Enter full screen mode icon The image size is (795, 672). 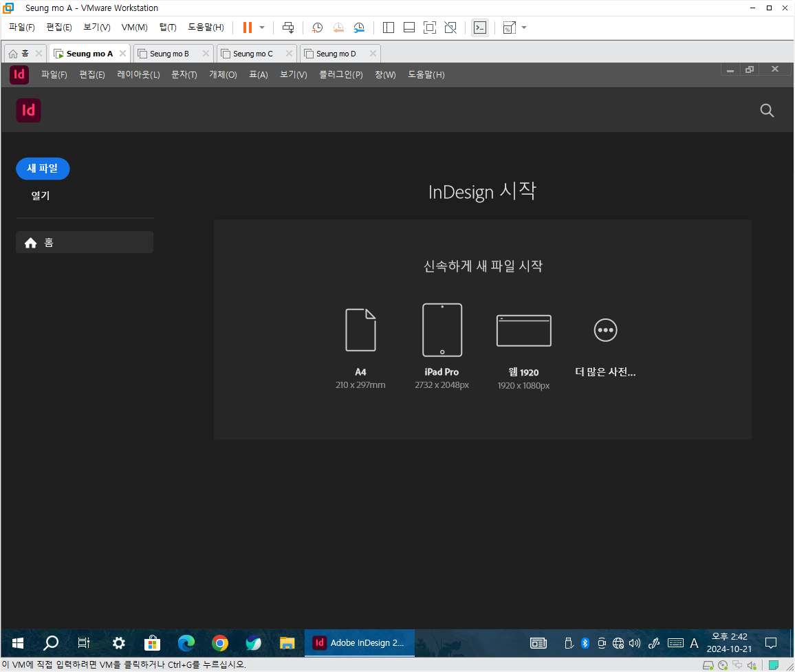click(429, 28)
